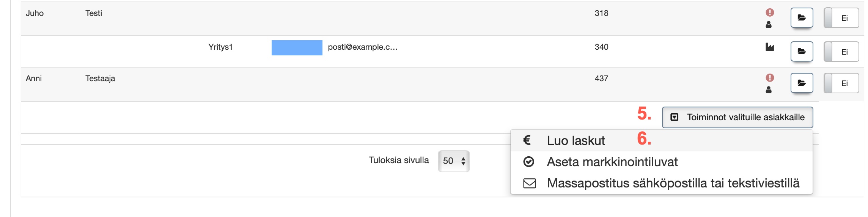Open folder icon for Juho Testi
The height and width of the screenshot is (217, 868).
802,18
